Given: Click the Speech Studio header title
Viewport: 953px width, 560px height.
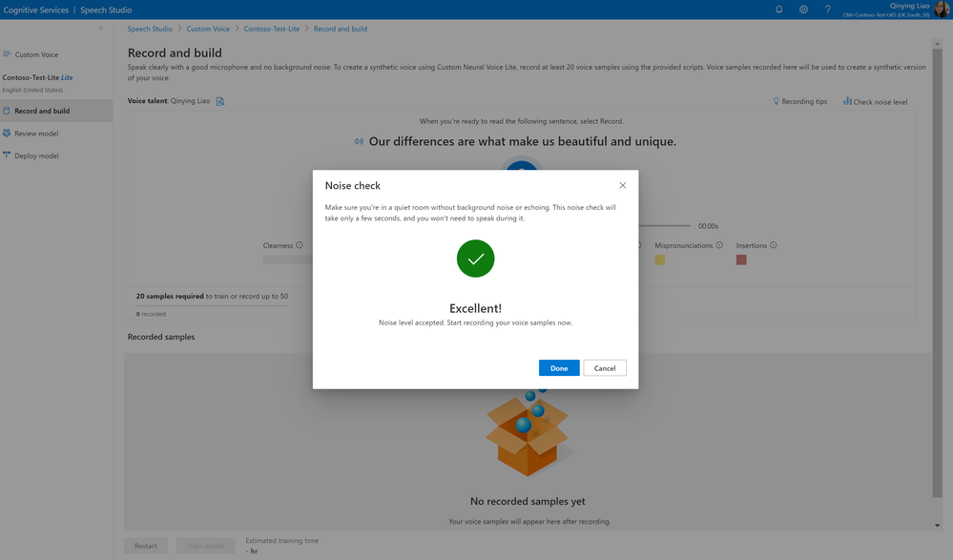Looking at the screenshot, I should (x=106, y=10).
